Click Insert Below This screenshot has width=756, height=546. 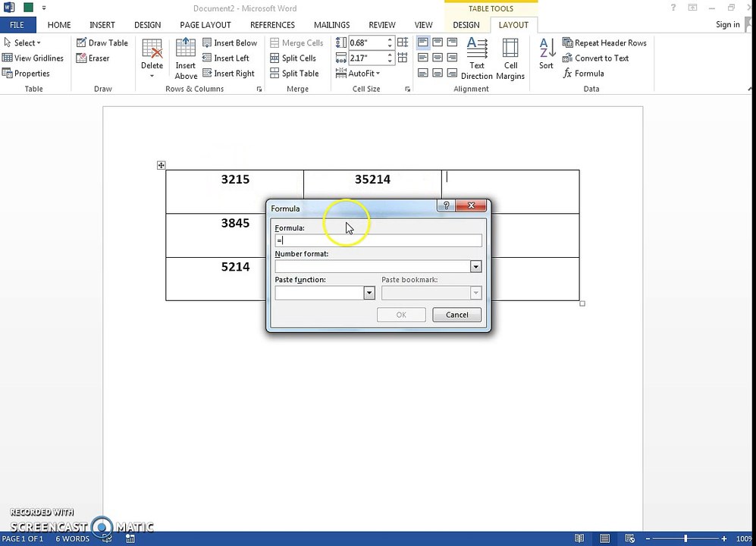[230, 43]
